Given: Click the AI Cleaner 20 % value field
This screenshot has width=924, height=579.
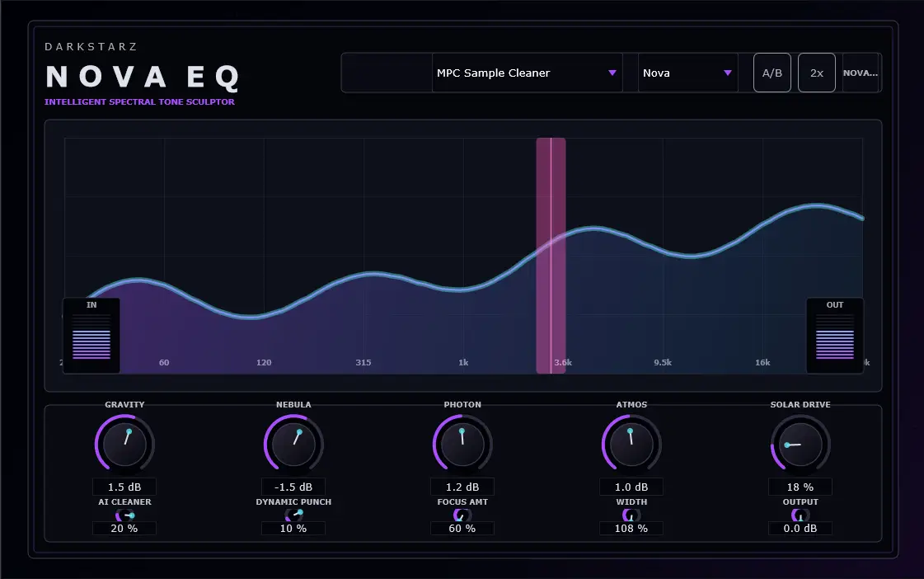Looking at the screenshot, I should [124, 529].
